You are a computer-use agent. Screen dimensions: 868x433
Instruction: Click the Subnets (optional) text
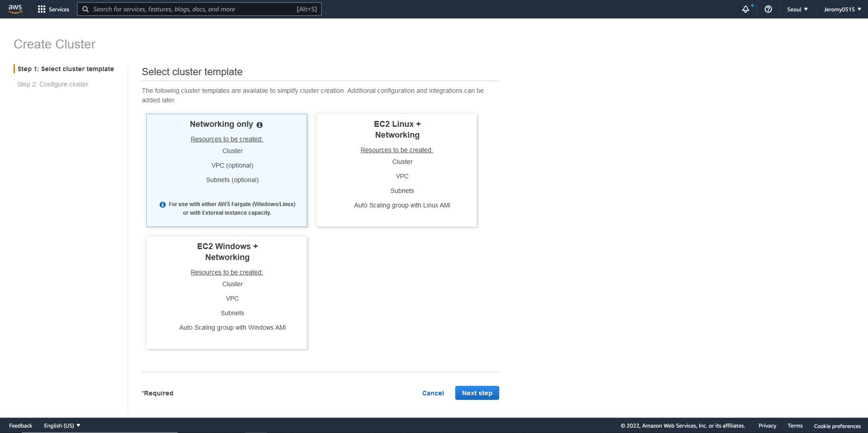[x=232, y=180]
